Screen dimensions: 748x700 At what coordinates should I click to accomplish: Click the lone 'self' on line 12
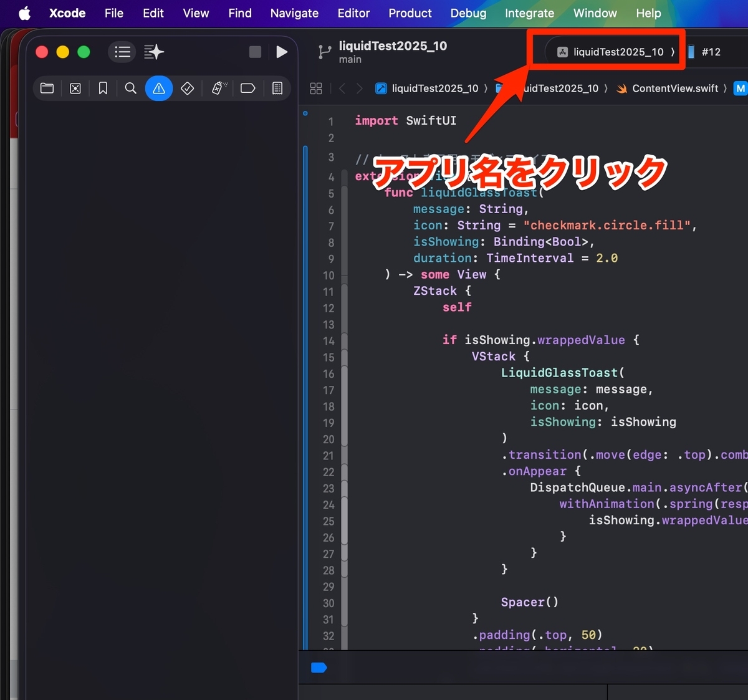coord(457,307)
